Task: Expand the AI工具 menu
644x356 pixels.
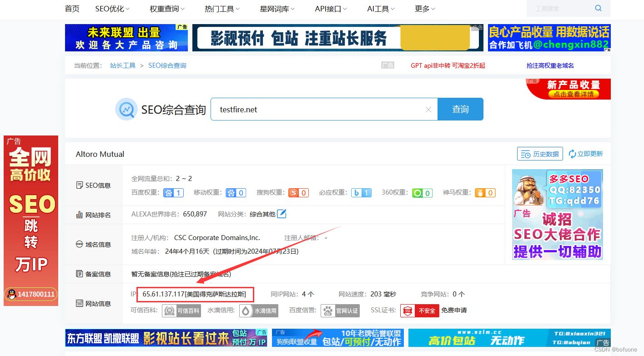Action: 381,9
